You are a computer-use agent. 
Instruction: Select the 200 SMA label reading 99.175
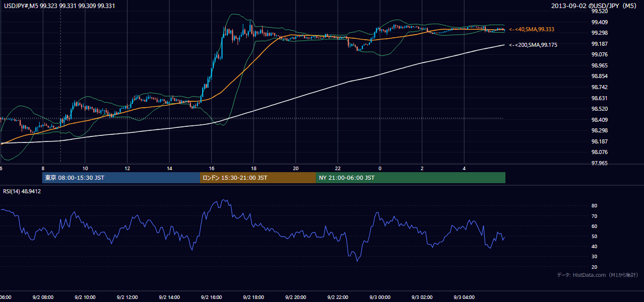click(x=533, y=45)
